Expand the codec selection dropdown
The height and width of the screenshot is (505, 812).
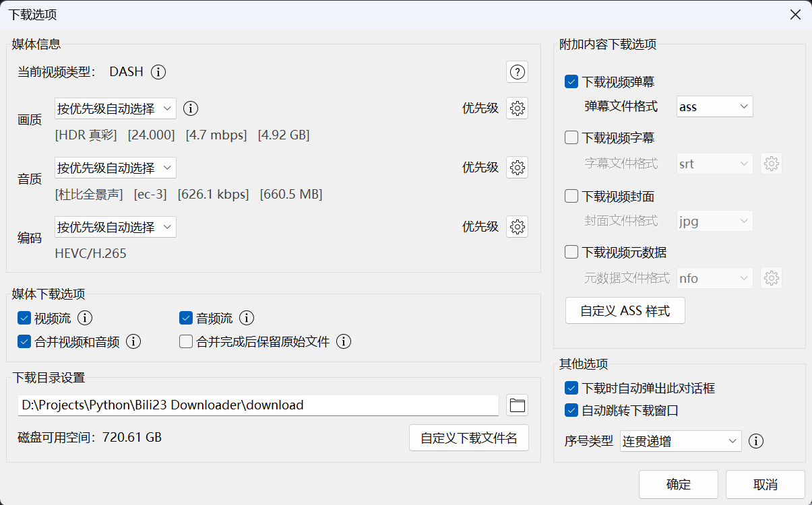[115, 227]
